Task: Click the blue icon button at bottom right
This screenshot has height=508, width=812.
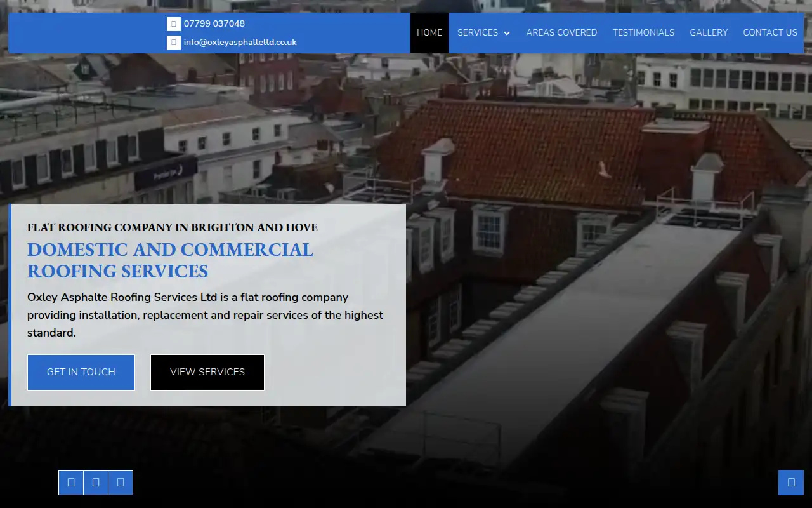Action: 791,483
